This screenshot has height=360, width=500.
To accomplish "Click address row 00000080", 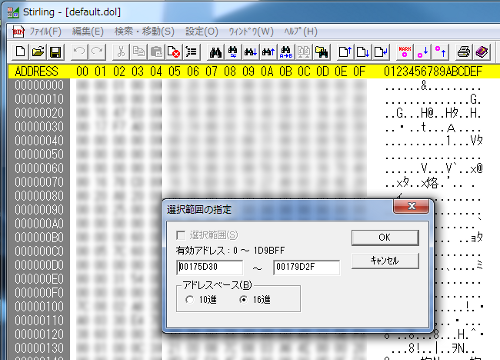I will [x=39, y=196].
